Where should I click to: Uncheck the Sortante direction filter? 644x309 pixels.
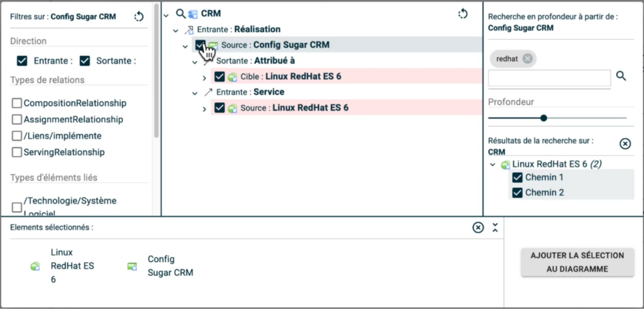pos(85,61)
